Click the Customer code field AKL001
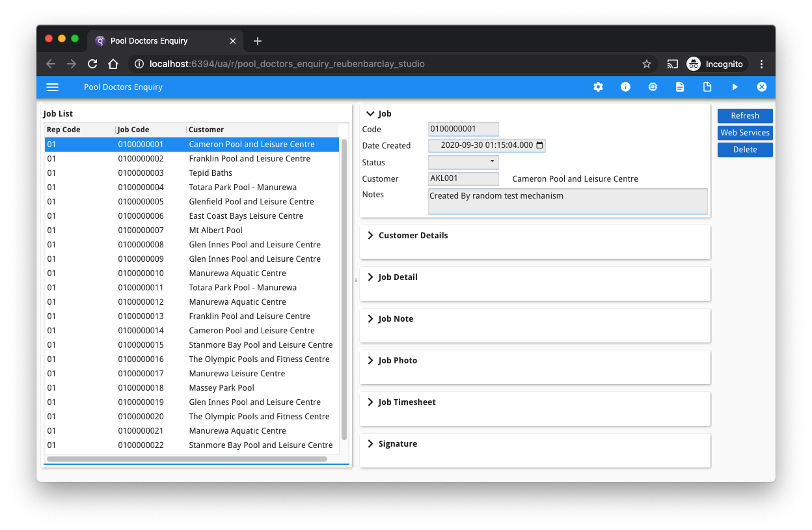This screenshot has height=530, width=812. tap(463, 178)
